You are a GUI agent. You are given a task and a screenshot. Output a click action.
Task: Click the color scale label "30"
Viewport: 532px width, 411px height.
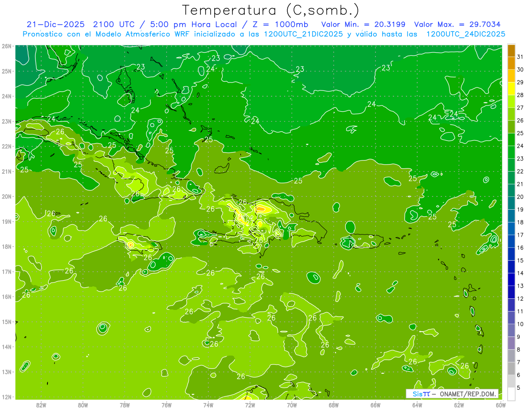pos(520,70)
